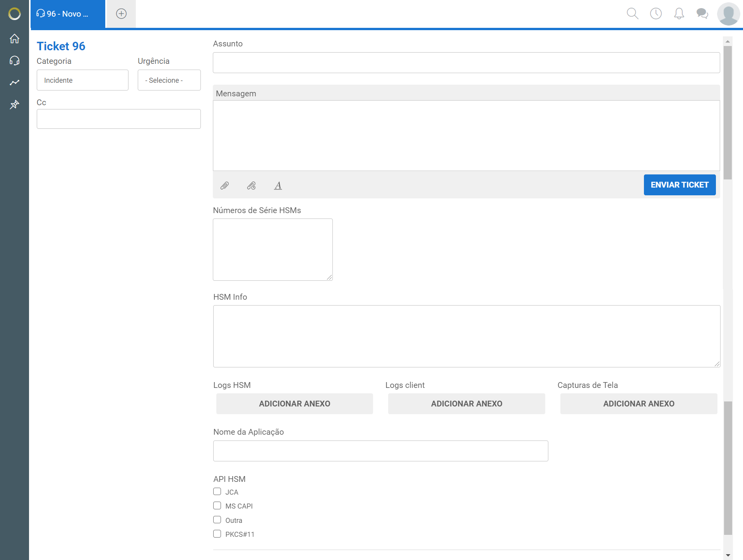Open the analytics chart sidebar icon
The image size is (743, 560).
pos(14,82)
